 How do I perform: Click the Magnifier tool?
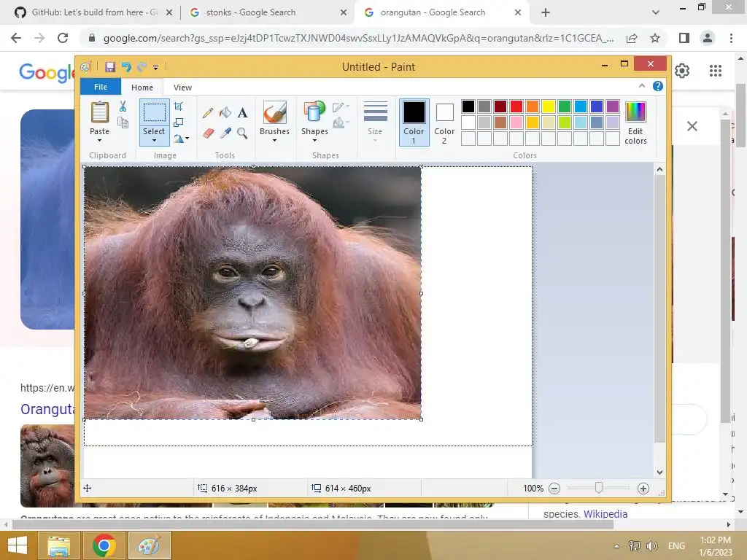click(242, 133)
